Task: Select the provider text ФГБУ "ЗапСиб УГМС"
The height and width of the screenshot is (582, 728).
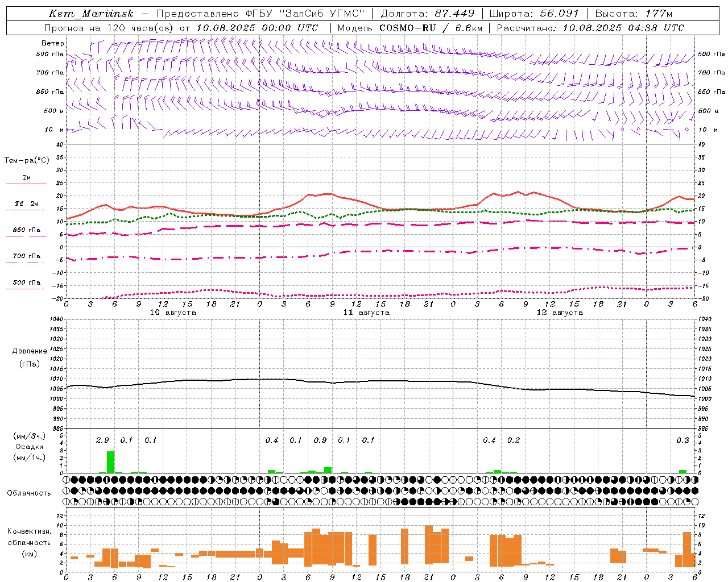Action: [x=304, y=14]
